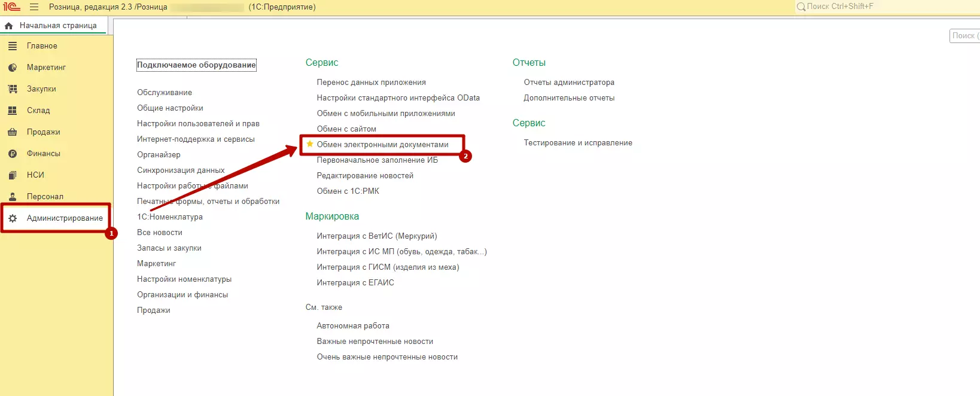Open the Обслуживание link
This screenshot has width=980, height=396.
click(x=165, y=93)
